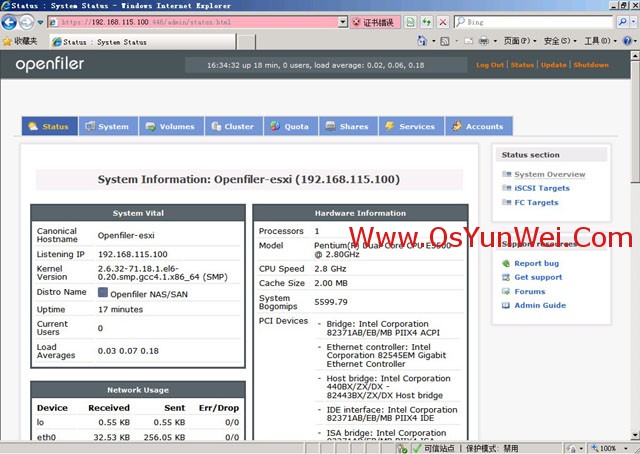Open the Shares navigation tab
640x454 pixels.
348,126
